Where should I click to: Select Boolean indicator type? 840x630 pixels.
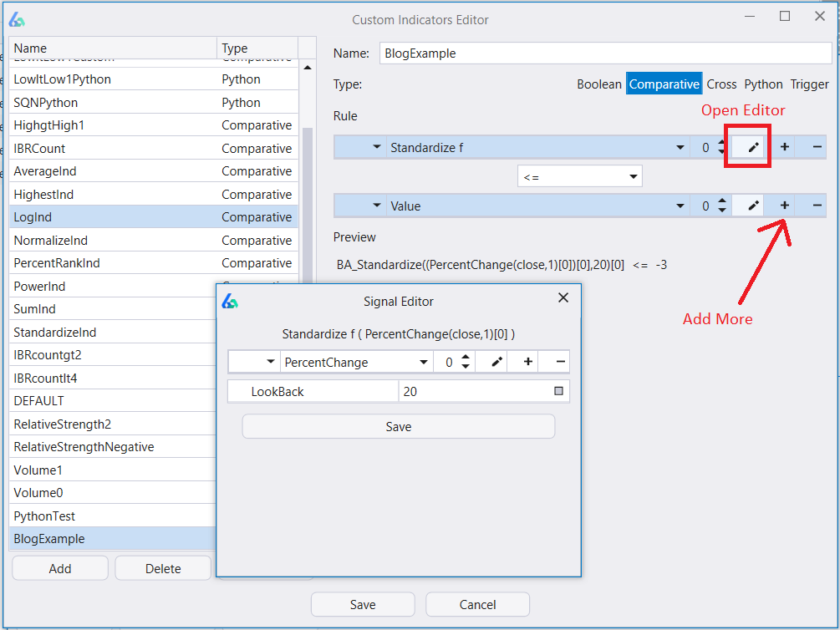[598, 84]
